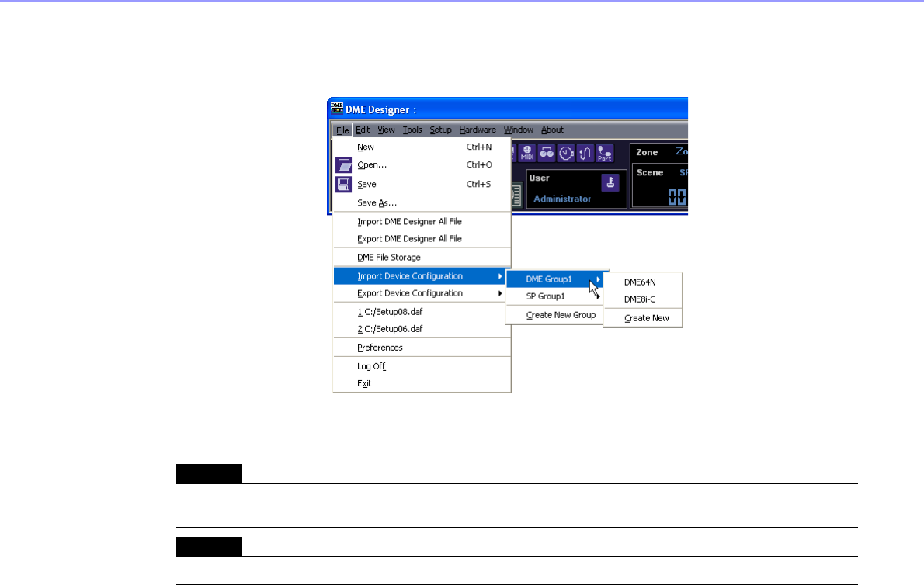Open the About menu
Image resolution: width=924 pixels, height=585 pixels.
552,130
